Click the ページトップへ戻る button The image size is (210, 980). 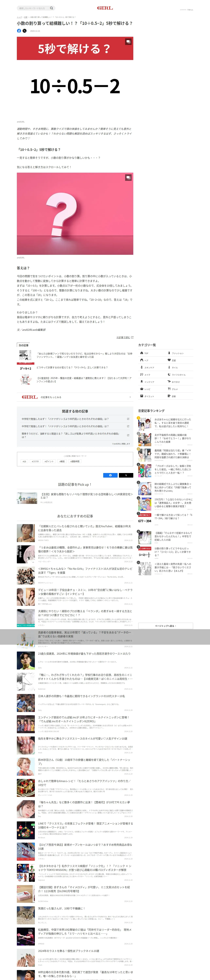pyautogui.click(x=165, y=626)
